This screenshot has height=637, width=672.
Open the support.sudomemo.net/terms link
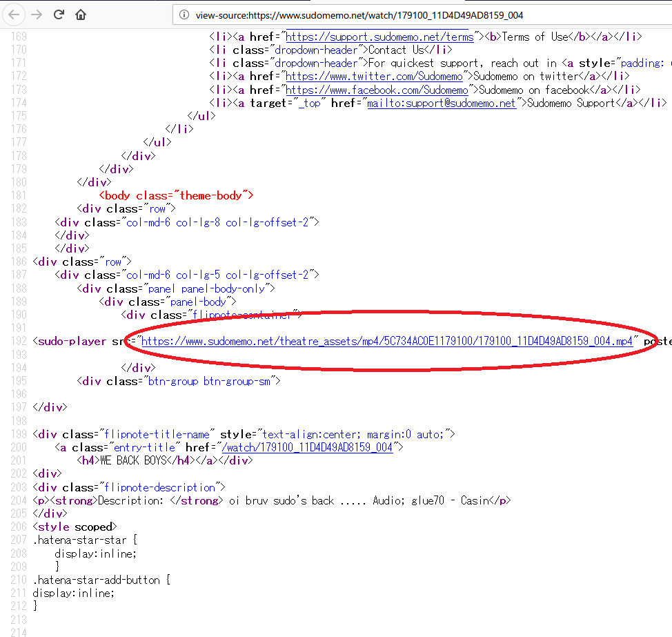379,37
